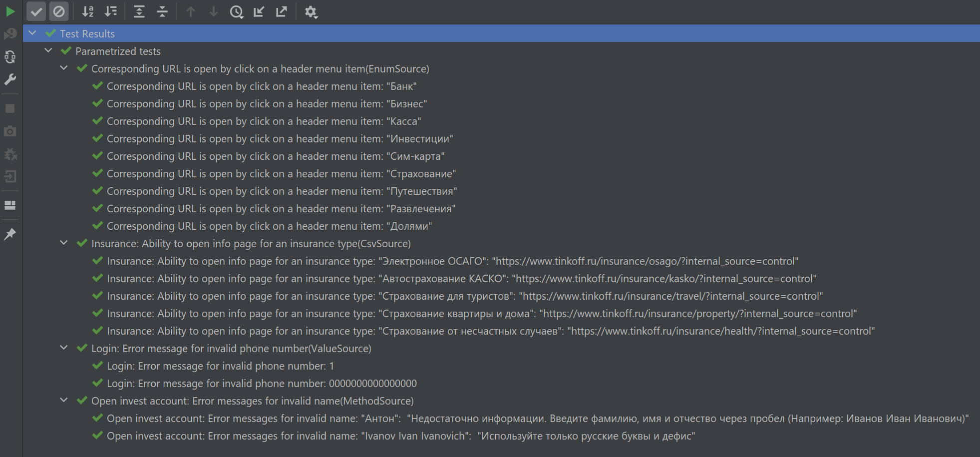Image resolution: width=980 pixels, height=457 pixels.
Task: Collapse the Test Results root node
Action: click(32, 33)
